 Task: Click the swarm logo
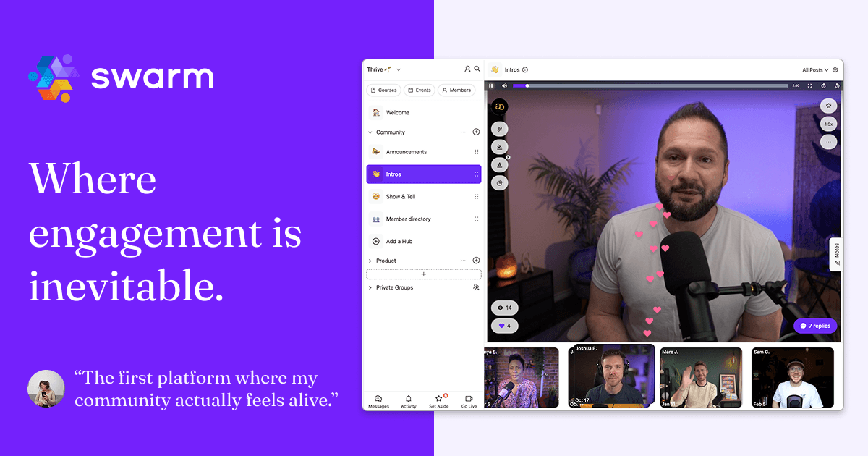(121, 77)
